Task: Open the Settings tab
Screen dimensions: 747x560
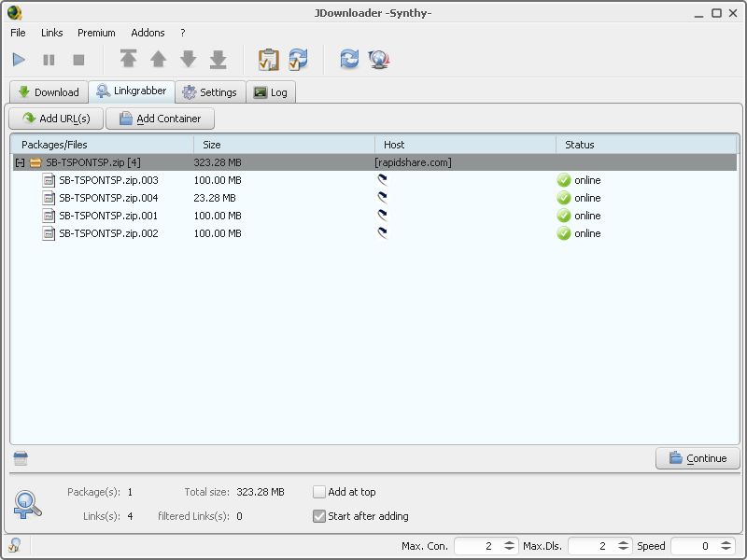Action: 210,91
